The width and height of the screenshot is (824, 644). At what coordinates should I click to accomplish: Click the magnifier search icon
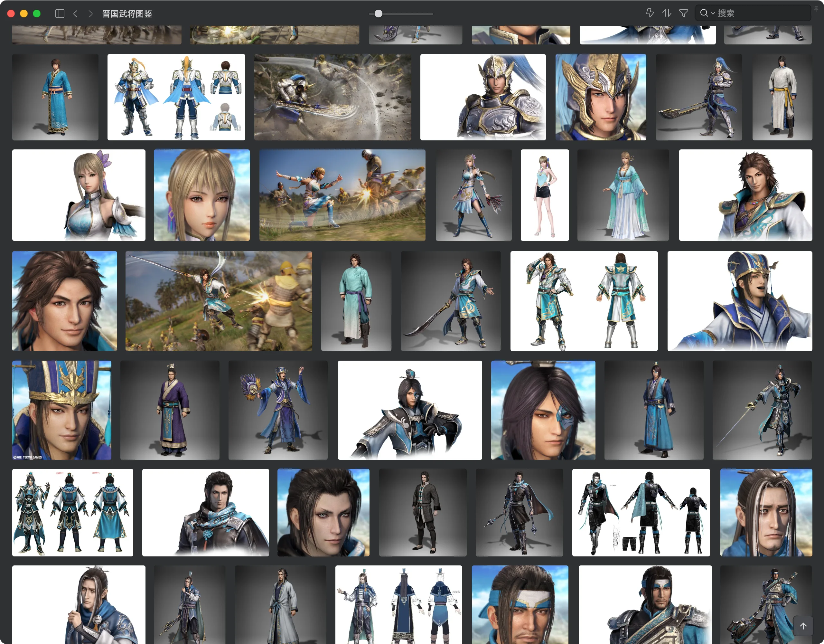point(704,13)
